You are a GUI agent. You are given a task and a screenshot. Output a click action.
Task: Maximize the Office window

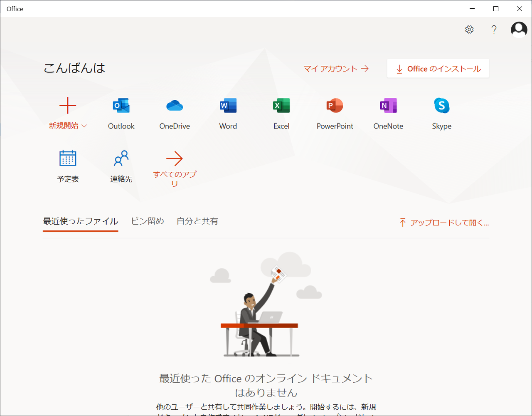pos(496,9)
